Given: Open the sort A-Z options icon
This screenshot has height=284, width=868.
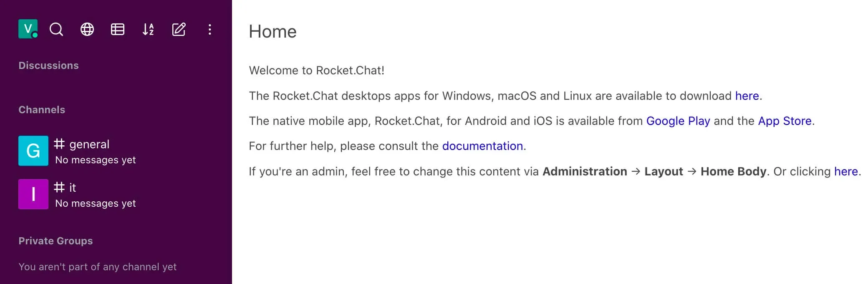Looking at the screenshot, I should tap(148, 29).
